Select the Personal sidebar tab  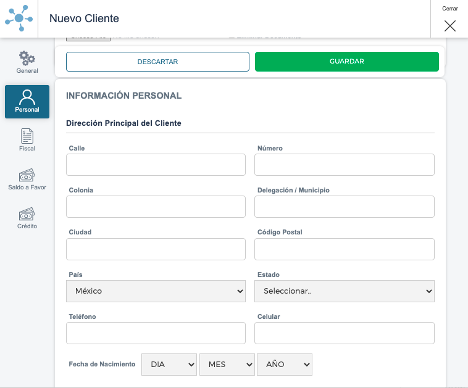pyautogui.click(x=27, y=101)
